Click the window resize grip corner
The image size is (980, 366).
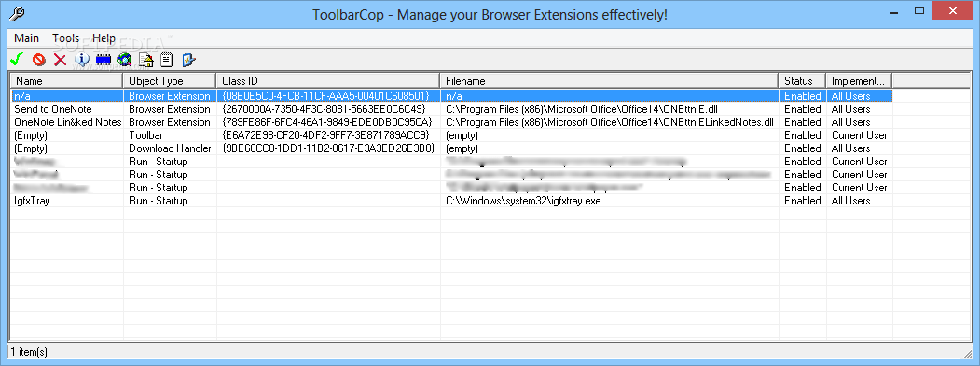coord(967,354)
